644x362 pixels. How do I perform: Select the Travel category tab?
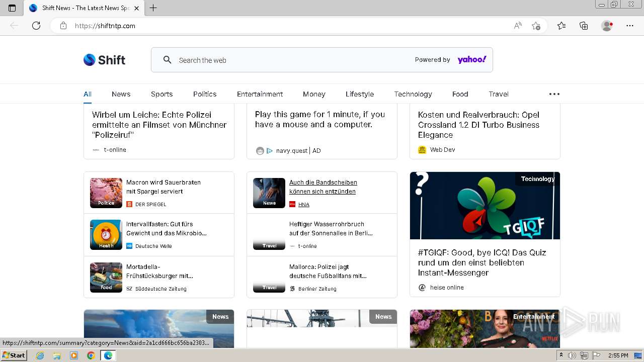point(499,94)
